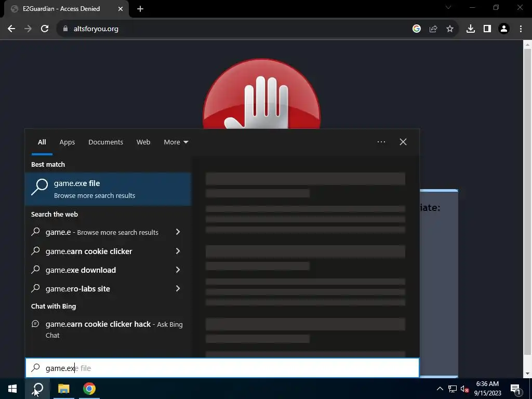Image resolution: width=532 pixels, height=399 pixels.
Task: Switch to Apps search filter
Action: [x=67, y=142]
